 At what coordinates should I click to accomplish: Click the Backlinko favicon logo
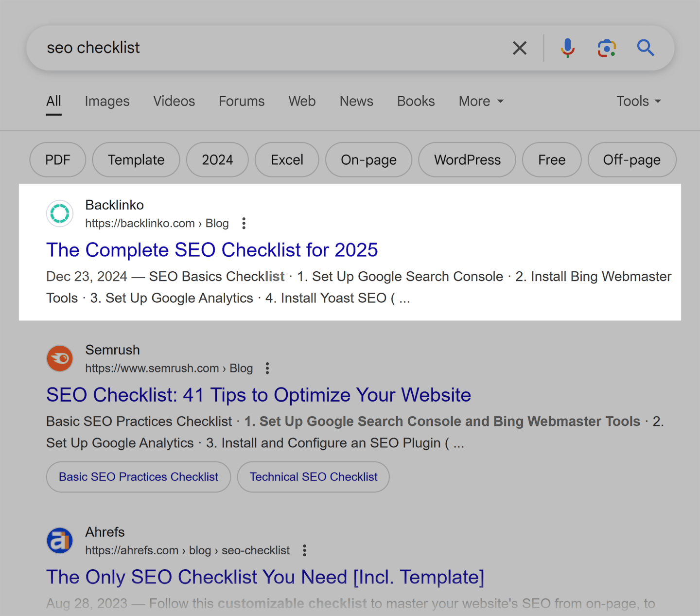point(60,213)
